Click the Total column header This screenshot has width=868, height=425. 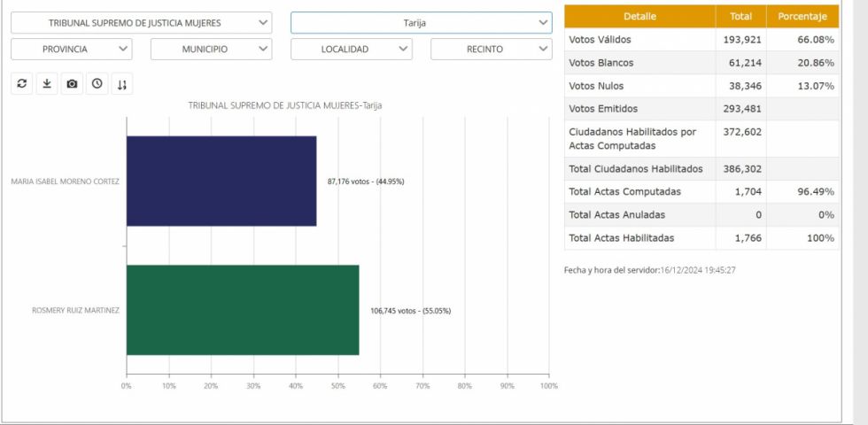[740, 17]
